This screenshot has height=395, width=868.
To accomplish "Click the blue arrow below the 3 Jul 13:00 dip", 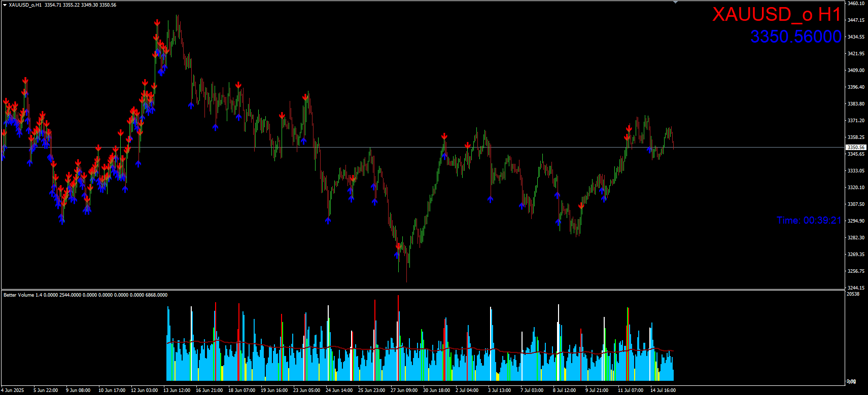I will [490, 199].
